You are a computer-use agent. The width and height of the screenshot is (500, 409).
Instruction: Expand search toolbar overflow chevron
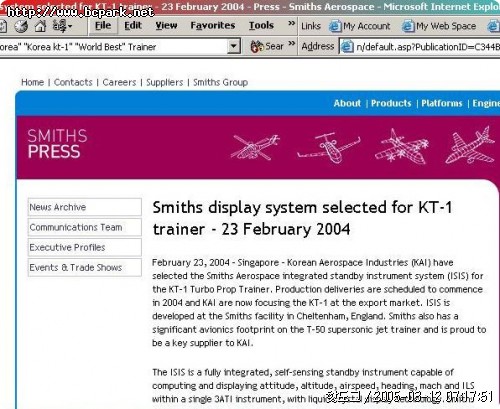click(292, 43)
